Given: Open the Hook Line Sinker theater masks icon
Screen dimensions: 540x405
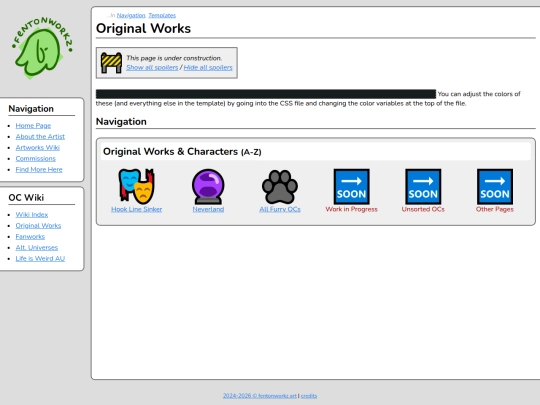Looking at the screenshot, I should [136, 186].
